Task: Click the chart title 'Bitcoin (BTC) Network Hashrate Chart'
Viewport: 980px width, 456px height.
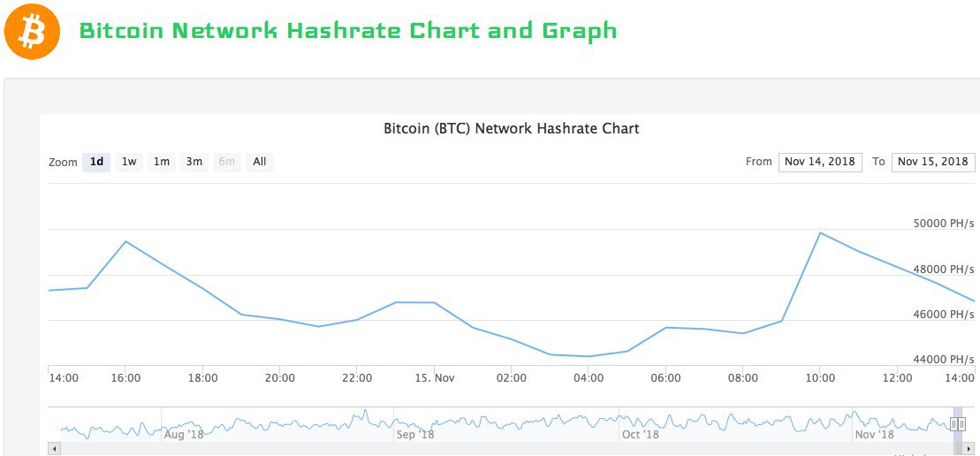Action: 512,129
